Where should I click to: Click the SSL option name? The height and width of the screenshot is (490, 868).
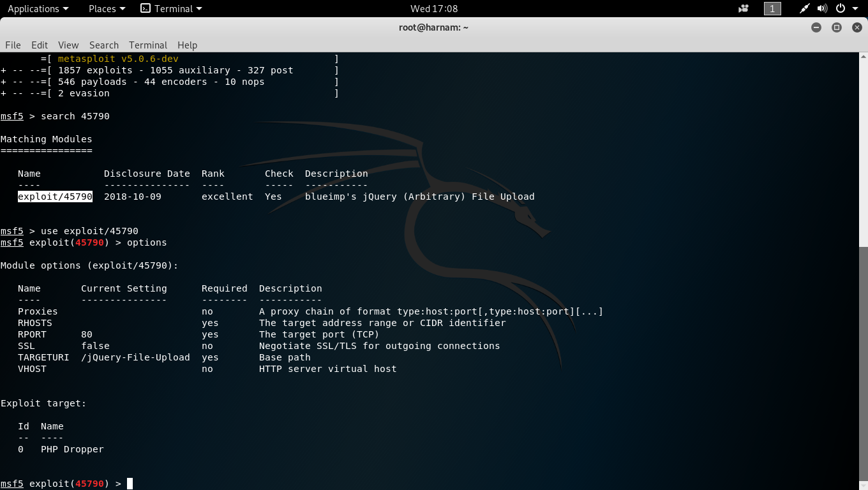(x=26, y=346)
